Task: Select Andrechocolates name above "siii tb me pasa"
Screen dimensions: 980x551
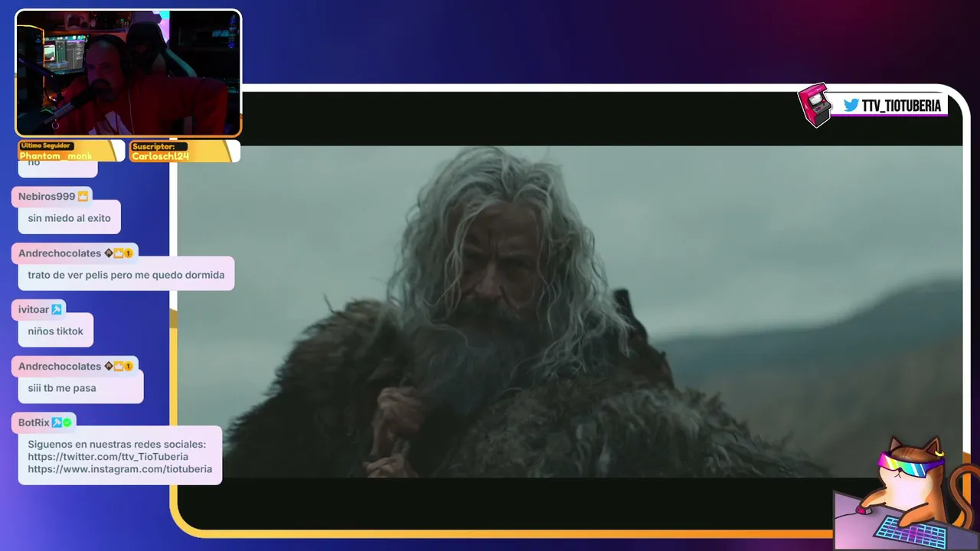Action: pyautogui.click(x=60, y=367)
